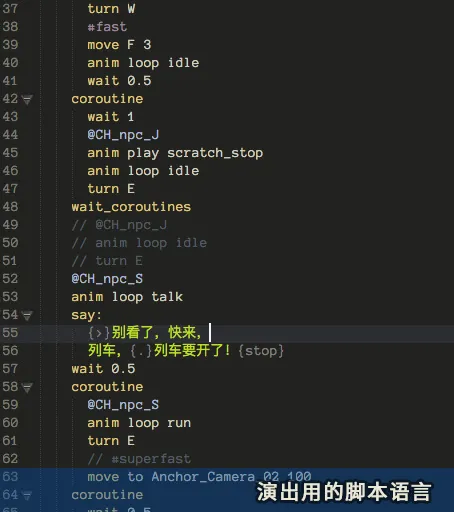
Task: Click commented '// turn E' line
Action: (x=107, y=261)
